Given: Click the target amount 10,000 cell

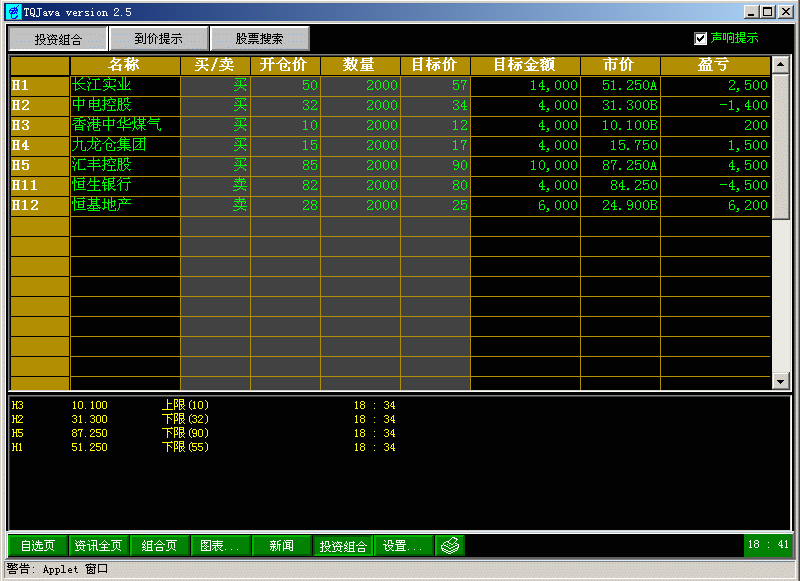Looking at the screenshot, I should [526, 165].
